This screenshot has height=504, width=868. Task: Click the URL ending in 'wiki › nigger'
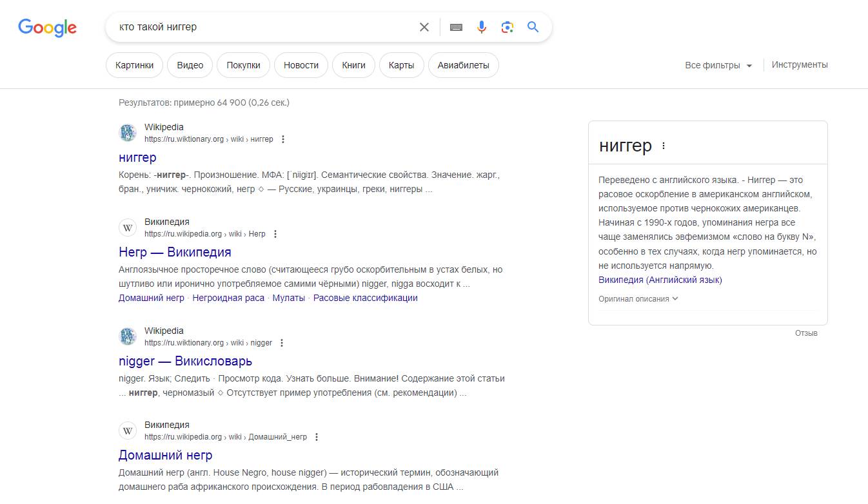tap(208, 343)
